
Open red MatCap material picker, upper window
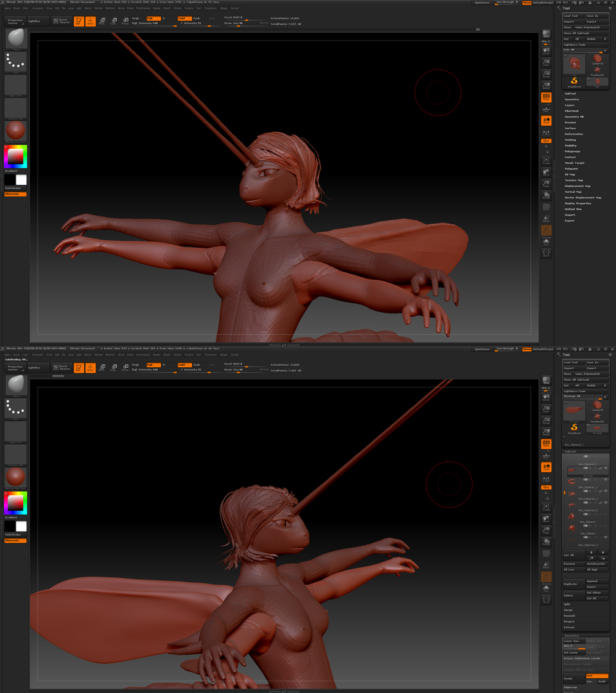(x=15, y=131)
